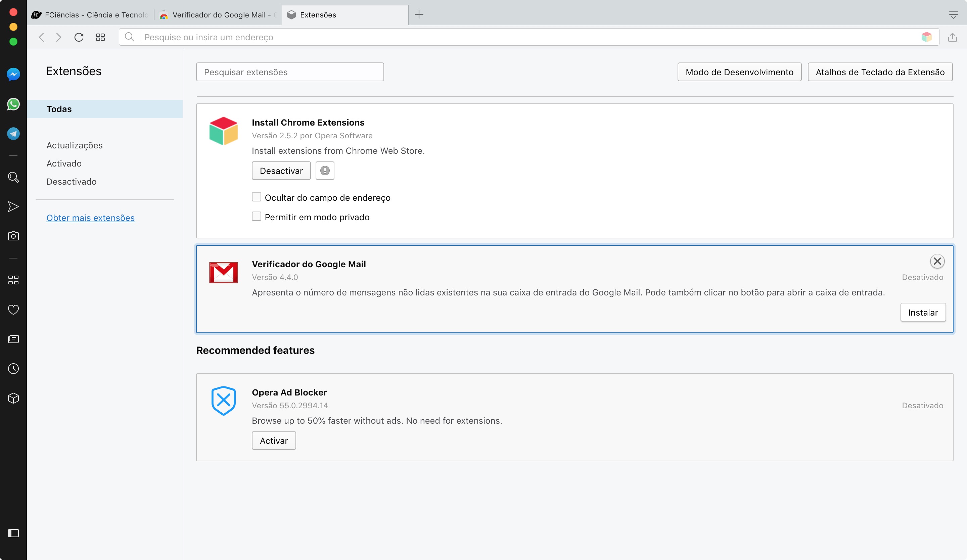This screenshot has height=560, width=967.
Task: Open Messenger in the sidebar
Action: tap(13, 75)
